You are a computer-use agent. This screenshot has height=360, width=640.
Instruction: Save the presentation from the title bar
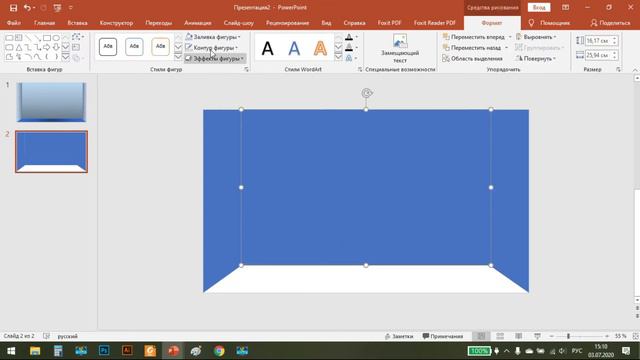click(x=13, y=8)
